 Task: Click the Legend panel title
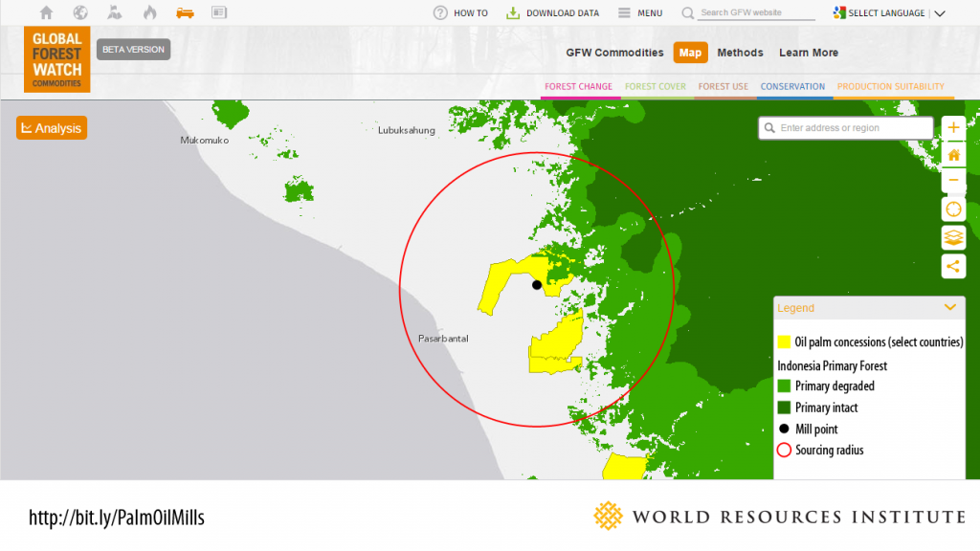pos(795,308)
